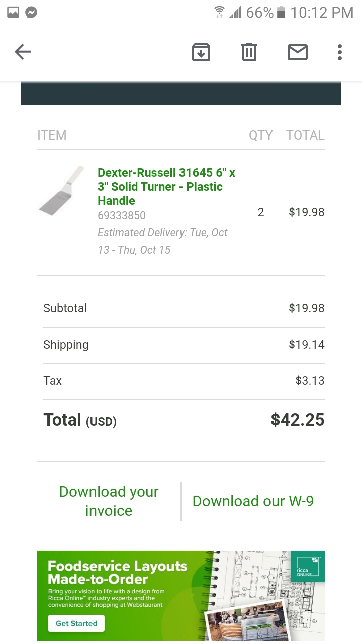The image size is (362, 644).
Task: Download your invoice
Action: 109,501
